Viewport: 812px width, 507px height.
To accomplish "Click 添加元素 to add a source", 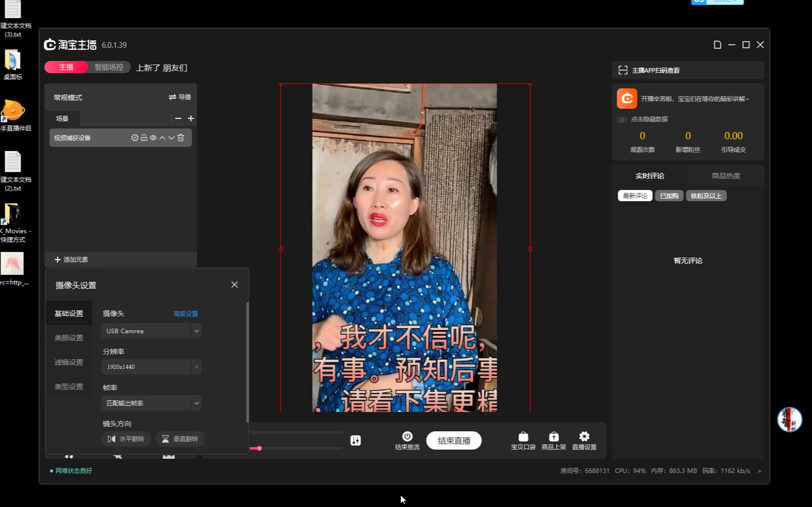I will point(71,260).
